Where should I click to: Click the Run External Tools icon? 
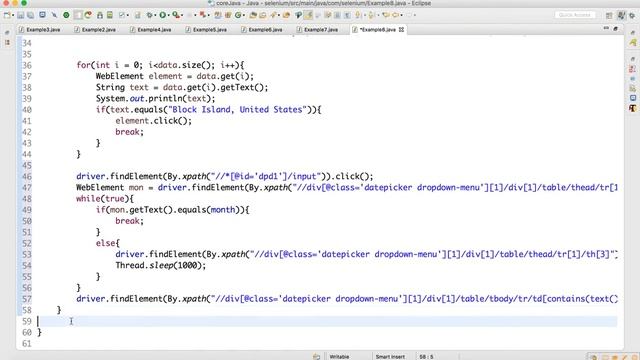coord(176,15)
